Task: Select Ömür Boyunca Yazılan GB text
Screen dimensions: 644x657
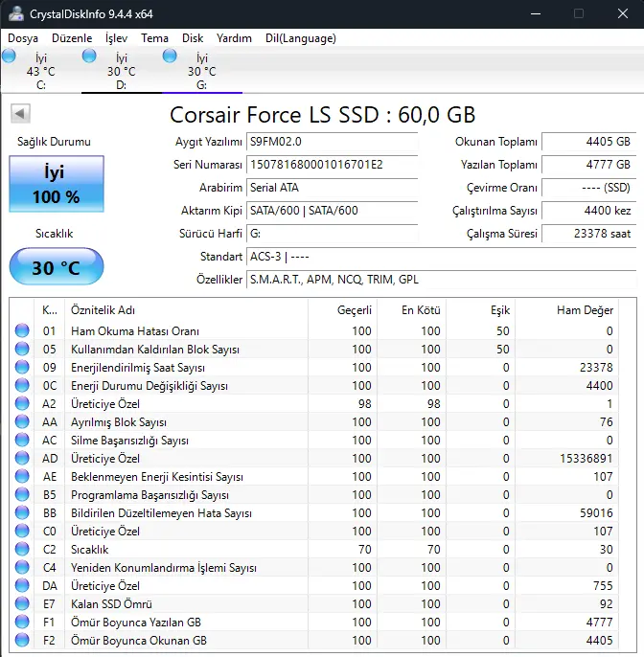Action: (136, 623)
